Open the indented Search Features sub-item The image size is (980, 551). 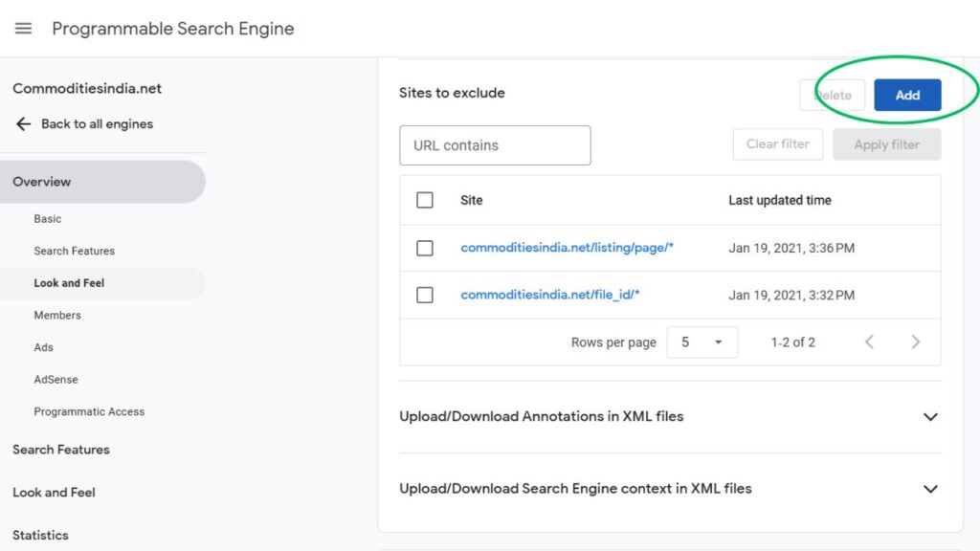[x=75, y=251]
